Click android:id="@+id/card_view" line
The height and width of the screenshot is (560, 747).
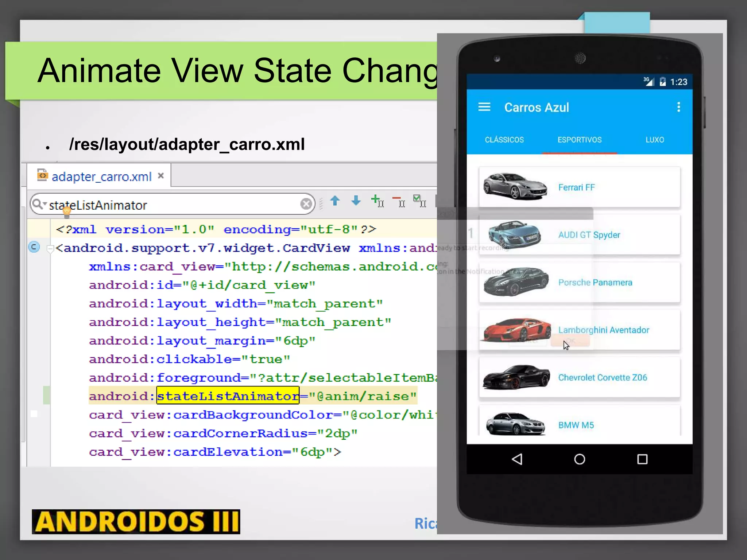(x=202, y=285)
